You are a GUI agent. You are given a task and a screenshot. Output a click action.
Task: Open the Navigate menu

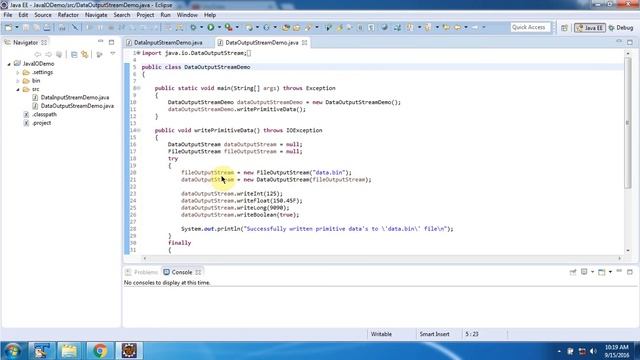coord(96,15)
